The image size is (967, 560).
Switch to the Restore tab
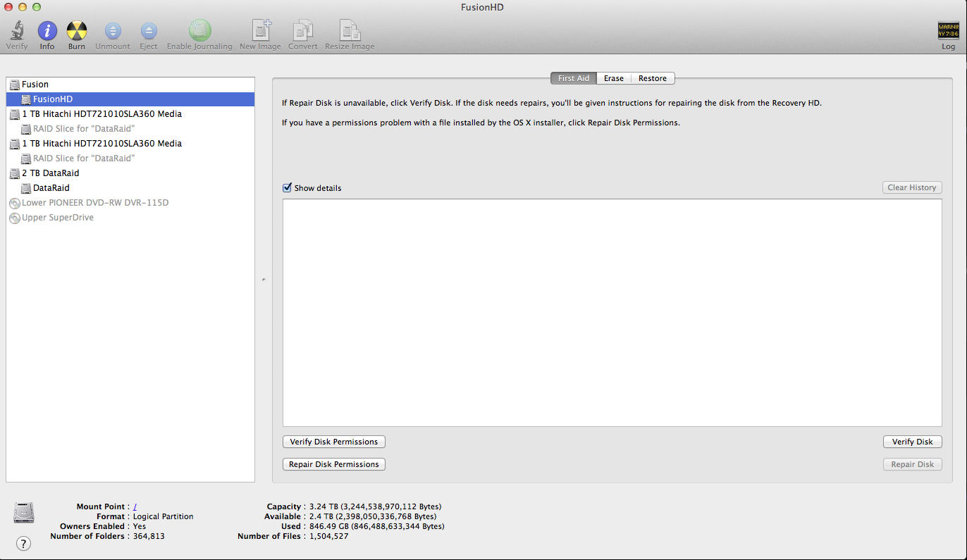(x=653, y=78)
